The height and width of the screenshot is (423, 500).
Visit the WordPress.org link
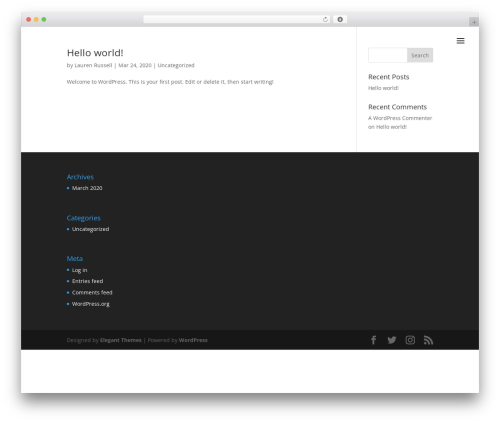91,304
